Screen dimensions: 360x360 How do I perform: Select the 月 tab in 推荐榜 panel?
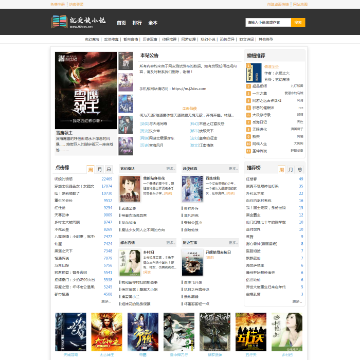tap(291, 169)
